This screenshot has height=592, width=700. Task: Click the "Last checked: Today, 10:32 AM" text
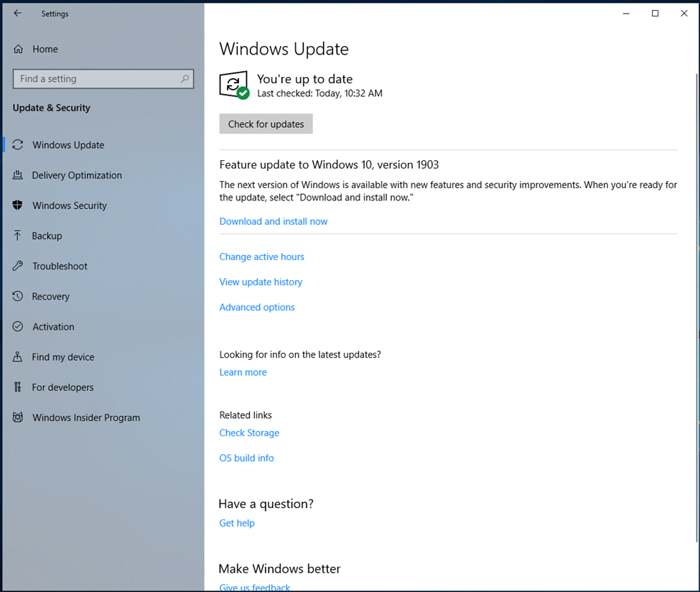(x=319, y=93)
